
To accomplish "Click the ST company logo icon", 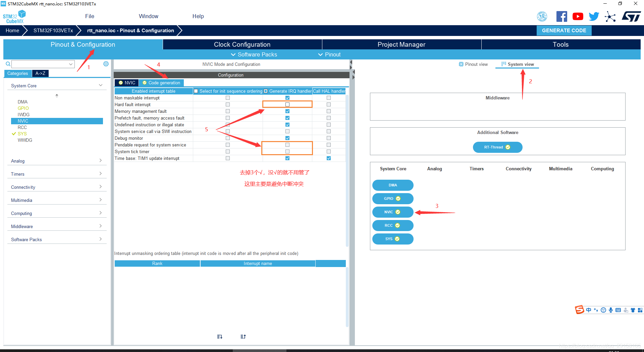I will 631,16.
